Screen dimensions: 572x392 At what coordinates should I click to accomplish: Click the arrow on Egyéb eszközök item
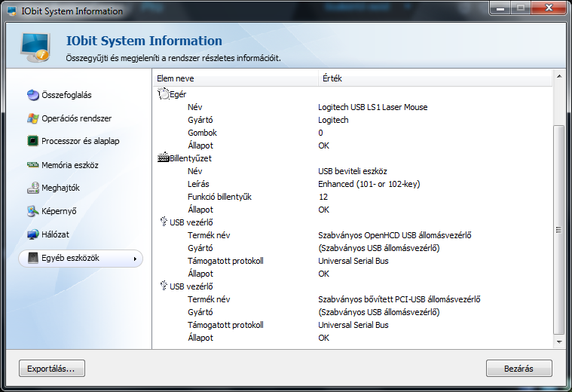(x=135, y=259)
